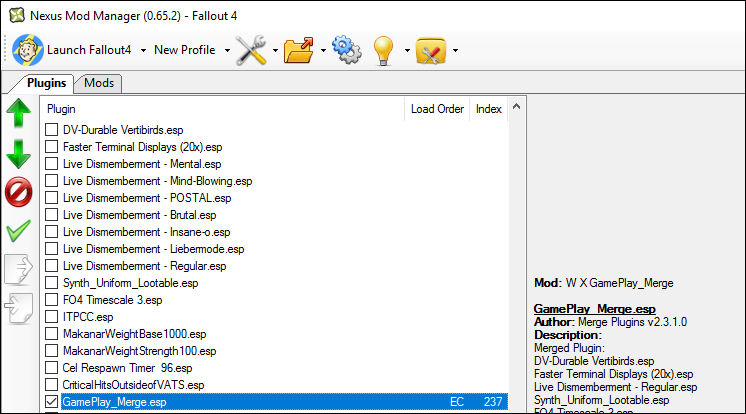Click the plugin list scroll up arrow
The height and width of the screenshot is (414, 746).
coord(517,107)
